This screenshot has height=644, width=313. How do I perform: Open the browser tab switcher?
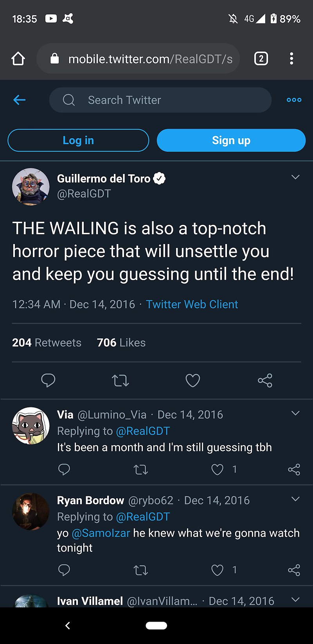[261, 59]
